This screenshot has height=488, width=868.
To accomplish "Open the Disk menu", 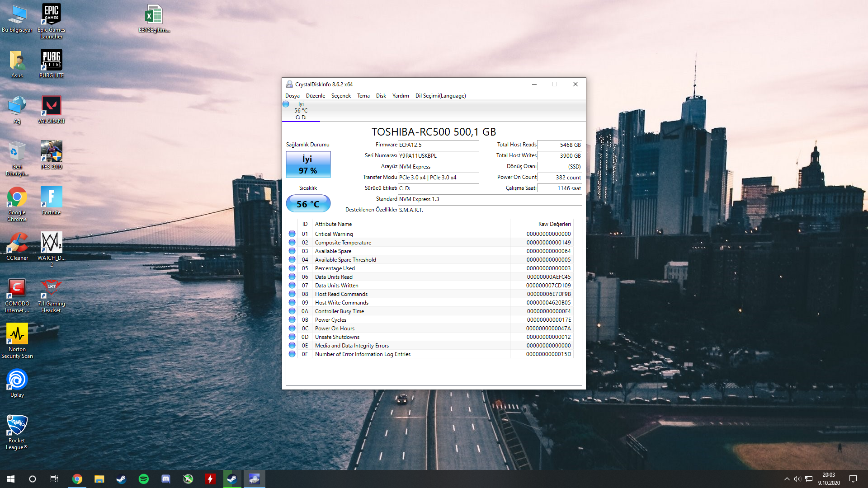I will pos(381,96).
